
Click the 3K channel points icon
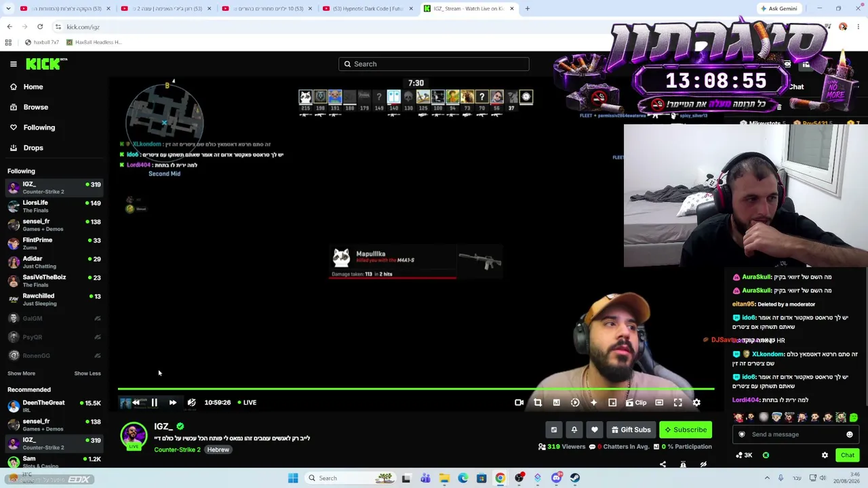click(x=744, y=455)
